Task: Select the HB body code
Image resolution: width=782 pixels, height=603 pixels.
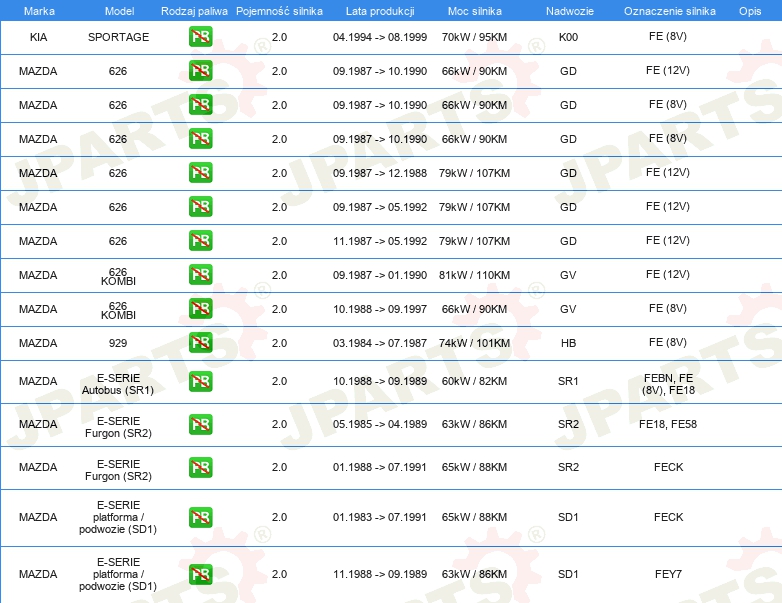Action: click(x=568, y=343)
